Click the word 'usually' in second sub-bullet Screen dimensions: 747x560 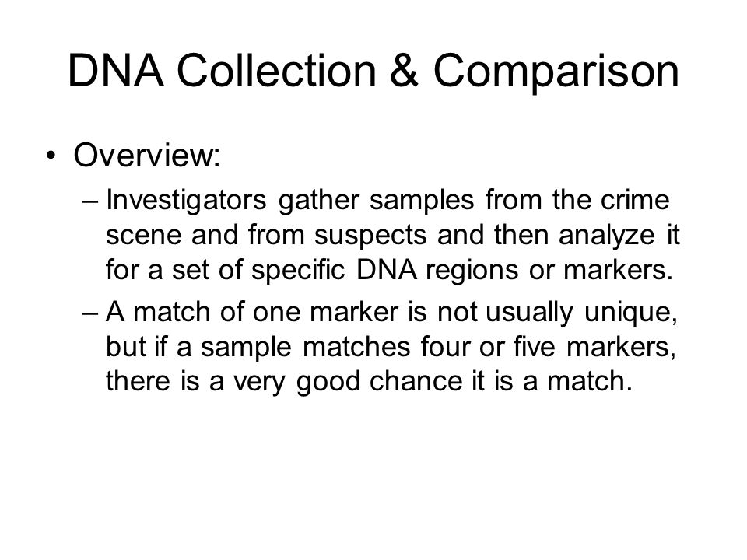(x=529, y=313)
